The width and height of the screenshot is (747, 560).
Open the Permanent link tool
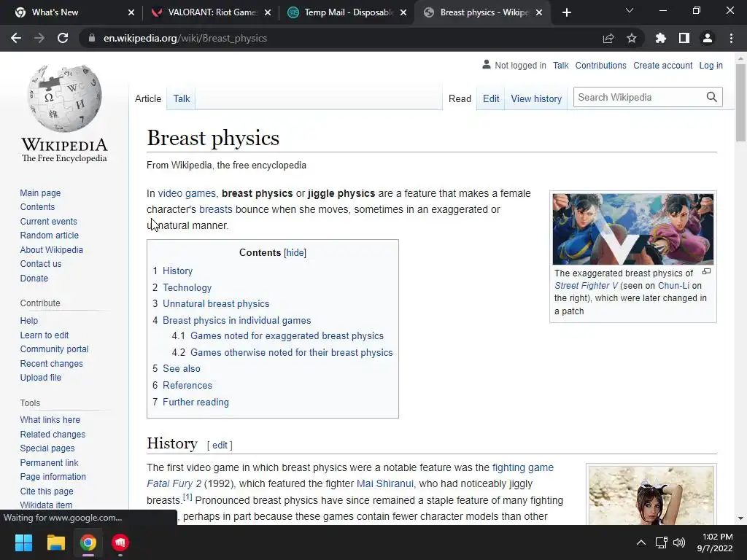[x=49, y=462]
